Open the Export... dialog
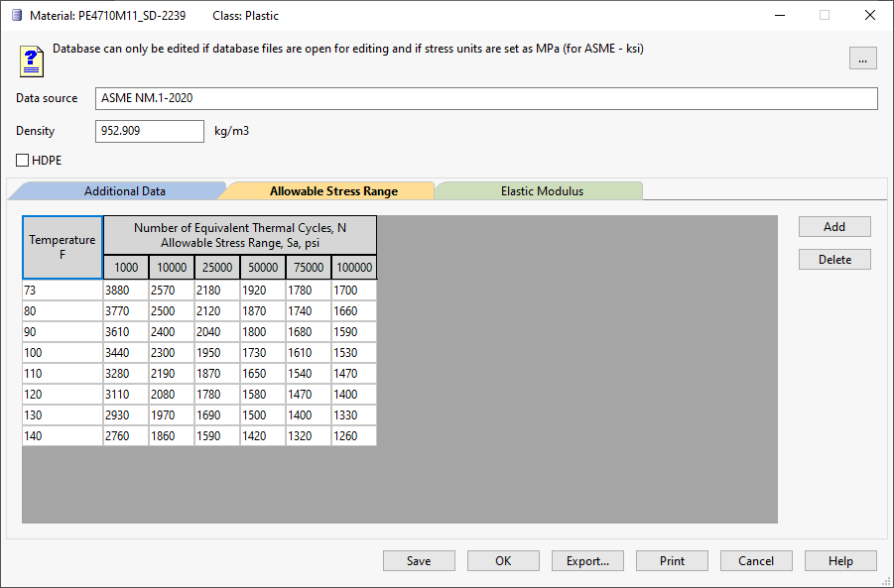The width and height of the screenshot is (894, 588). (x=587, y=561)
